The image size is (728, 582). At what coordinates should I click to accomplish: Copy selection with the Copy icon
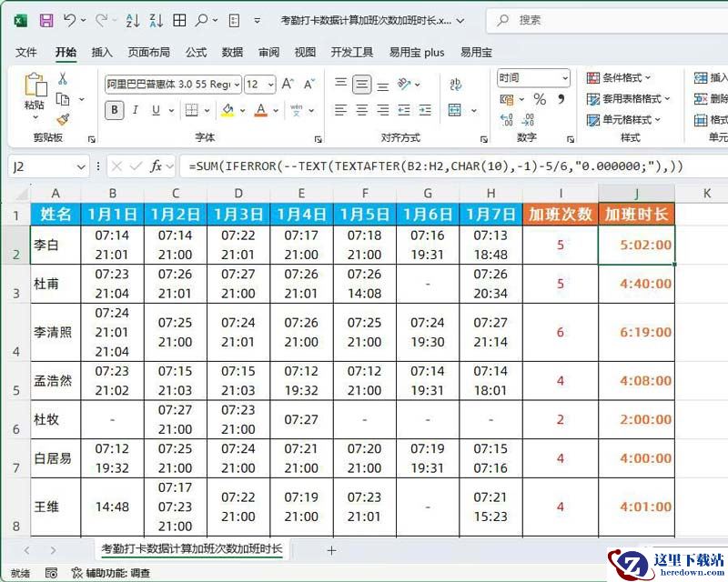[x=63, y=99]
